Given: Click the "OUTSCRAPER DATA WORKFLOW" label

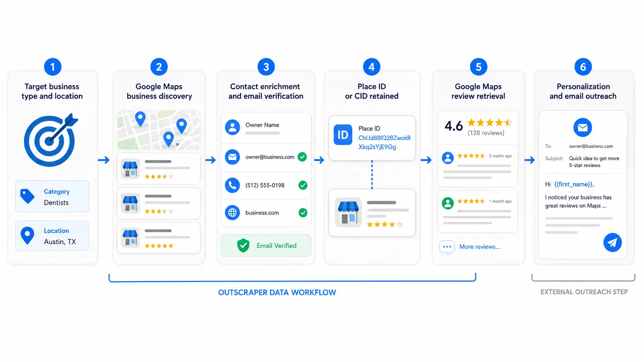Looking at the screenshot, I should 277,292.
